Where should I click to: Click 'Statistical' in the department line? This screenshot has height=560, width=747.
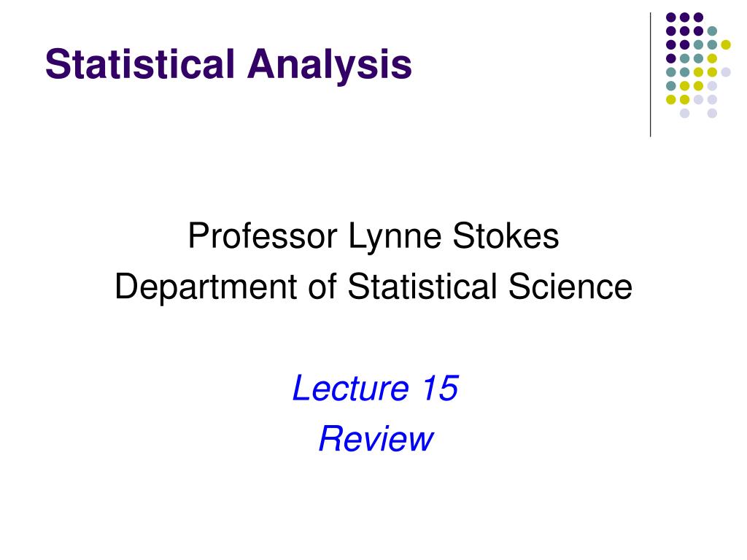422,286
